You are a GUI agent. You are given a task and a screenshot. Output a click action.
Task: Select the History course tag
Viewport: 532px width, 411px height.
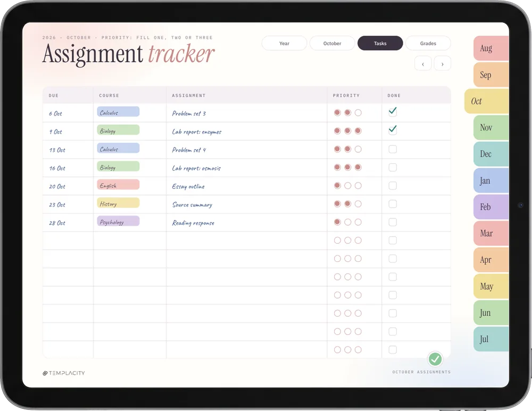point(118,203)
